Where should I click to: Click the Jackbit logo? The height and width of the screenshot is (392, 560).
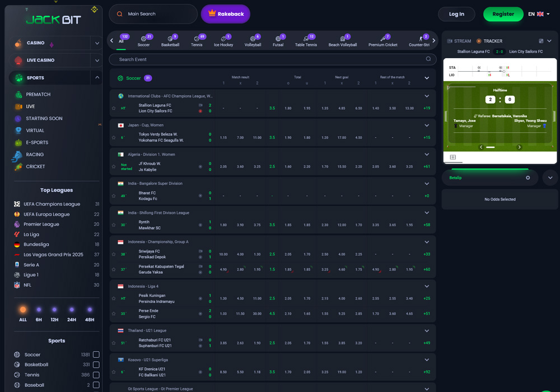click(x=53, y=20)
